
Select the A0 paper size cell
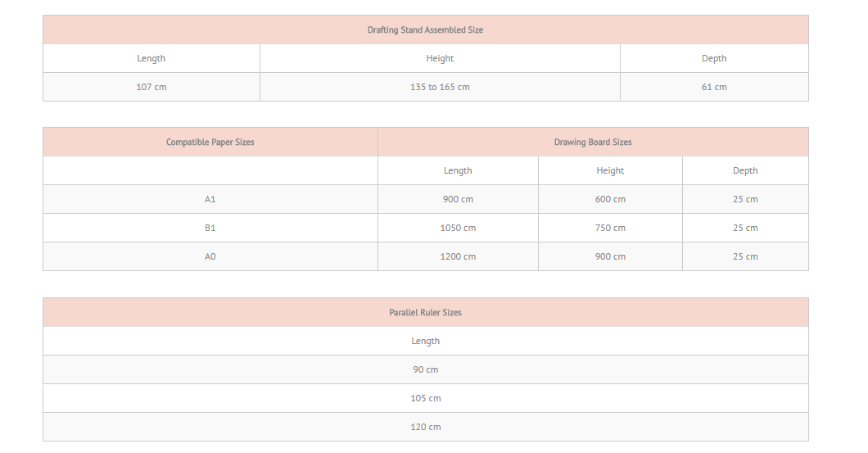point(210,256)
